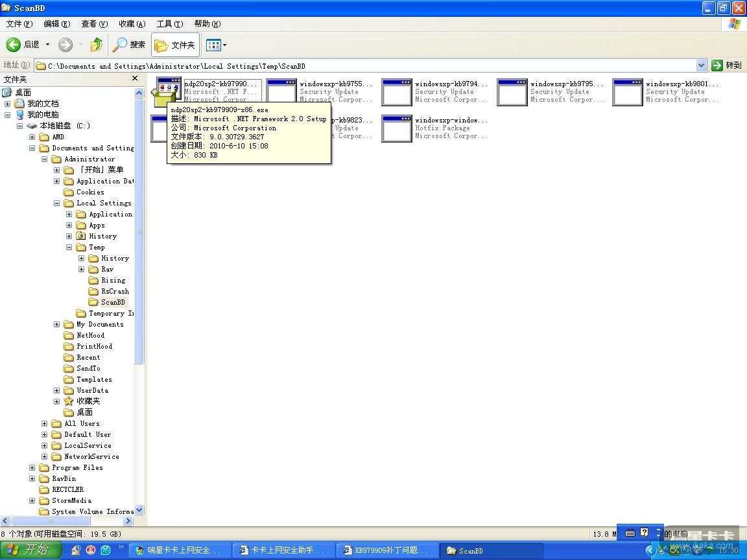
Task: Select the ndp20sp2-kb979909 installer file icon
Action: (x=165, y=92)
